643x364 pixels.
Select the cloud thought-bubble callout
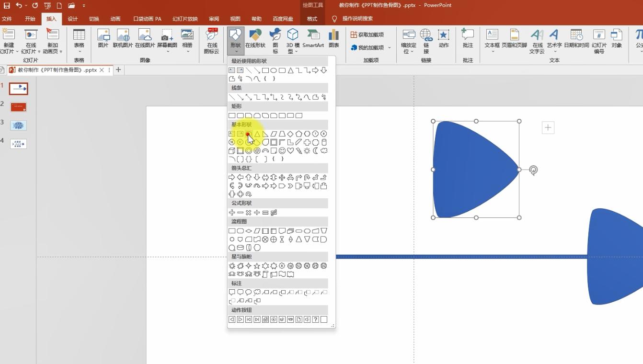257,292
